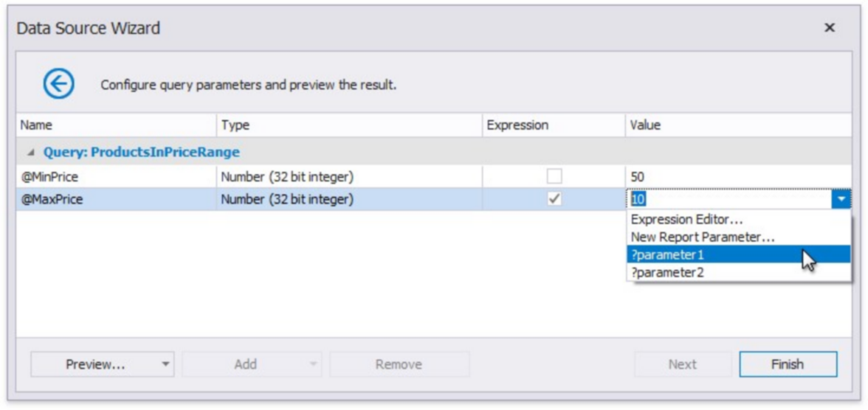Viewport: 868px width, 410px height.
Task: Open the Preview button dropdown arrow
Action: [165, 364]
